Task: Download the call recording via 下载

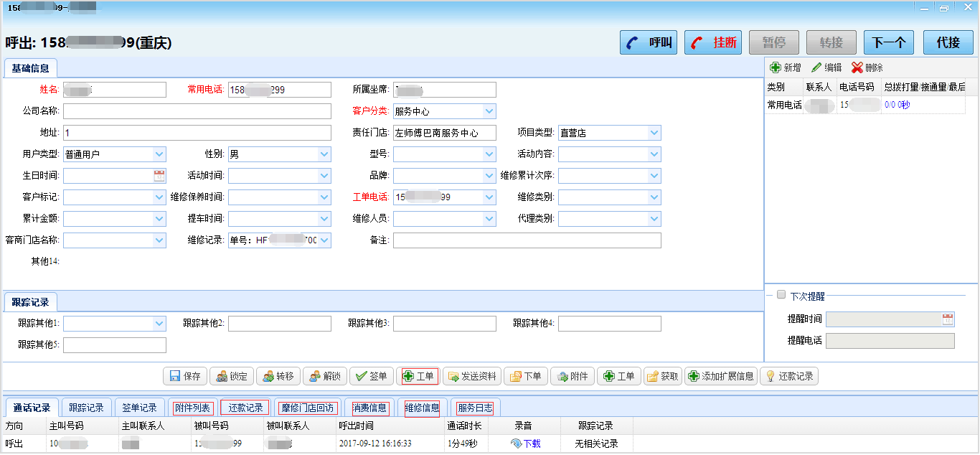Action: (x=526, y=444)
